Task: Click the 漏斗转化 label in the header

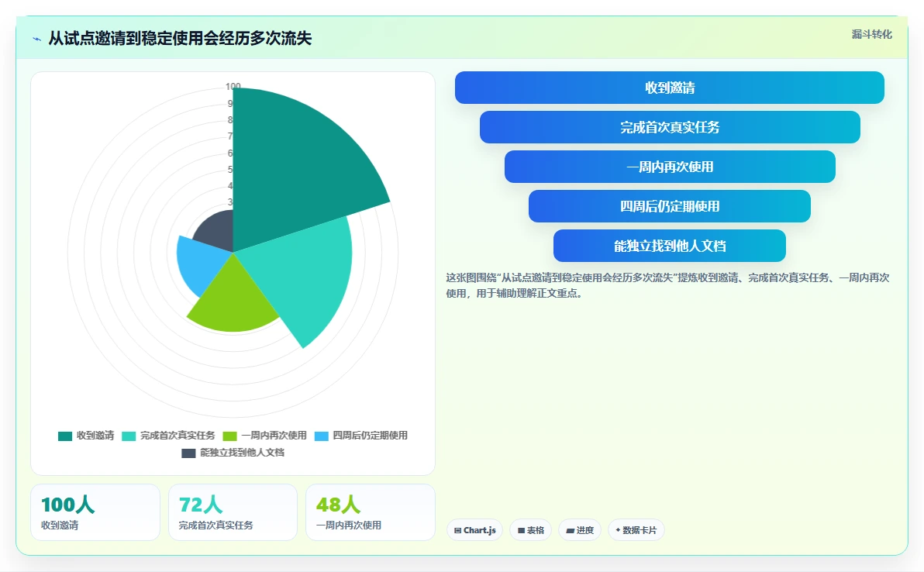Action: [x=871, y=35]
